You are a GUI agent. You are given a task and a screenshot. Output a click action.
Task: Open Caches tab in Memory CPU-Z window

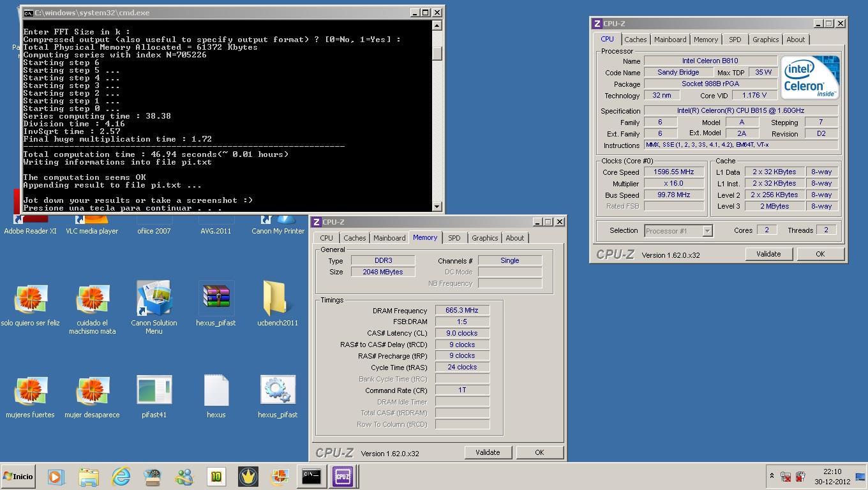click(354, 238)
